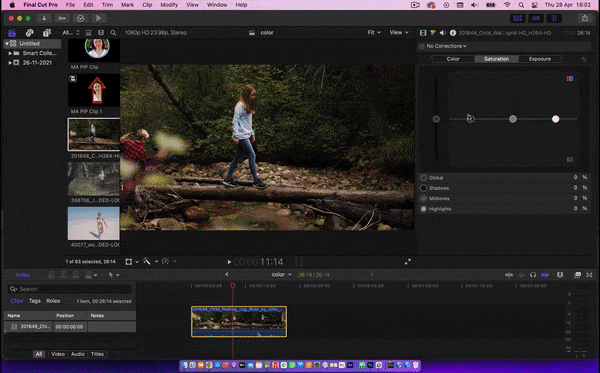Filter index by Audio

(x=78, y=354)
